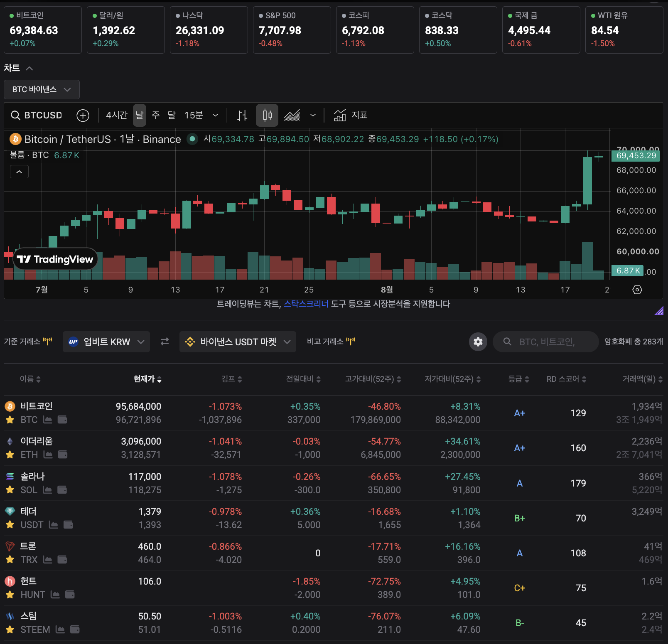
Task: Select the 4시간 timeframe
Action: point(116,115)
